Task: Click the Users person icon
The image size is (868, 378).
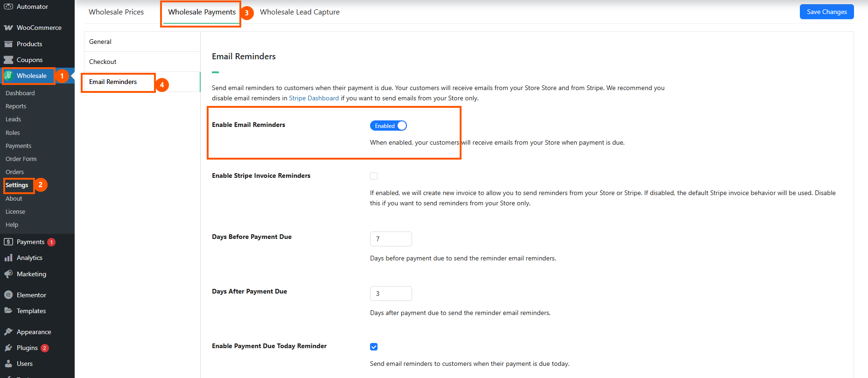Action: point(8,364)
